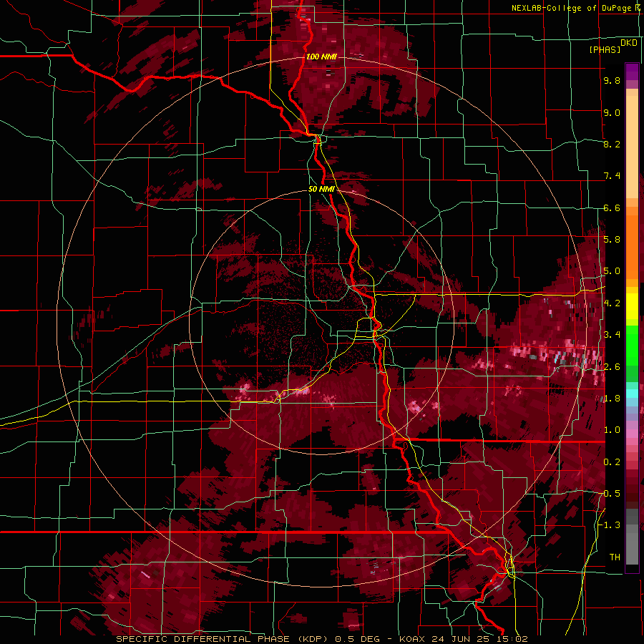Pick the yellow color bar segment
The height and width of the screenshot is (644, 644).
click(632, 306)
